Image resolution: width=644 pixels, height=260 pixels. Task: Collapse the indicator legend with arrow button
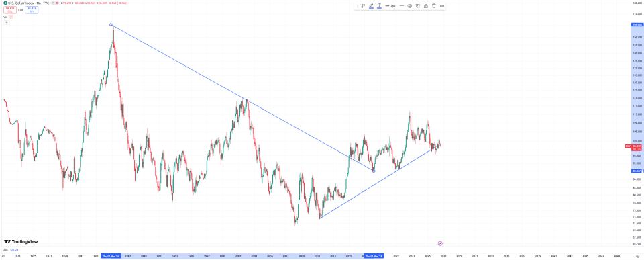click(x=6, y=23)
